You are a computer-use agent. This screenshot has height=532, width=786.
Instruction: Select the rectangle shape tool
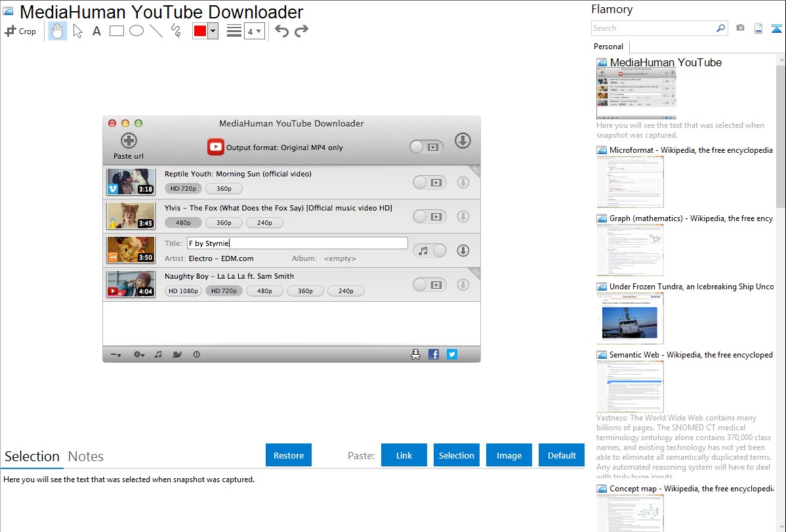pyautogui.click(x=116, y=31)
